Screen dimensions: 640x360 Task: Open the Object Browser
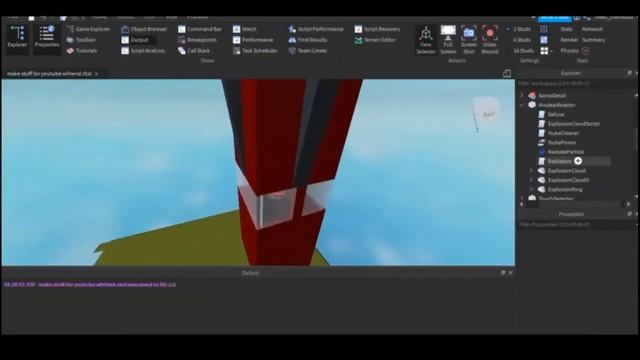[x=144, y=29]
